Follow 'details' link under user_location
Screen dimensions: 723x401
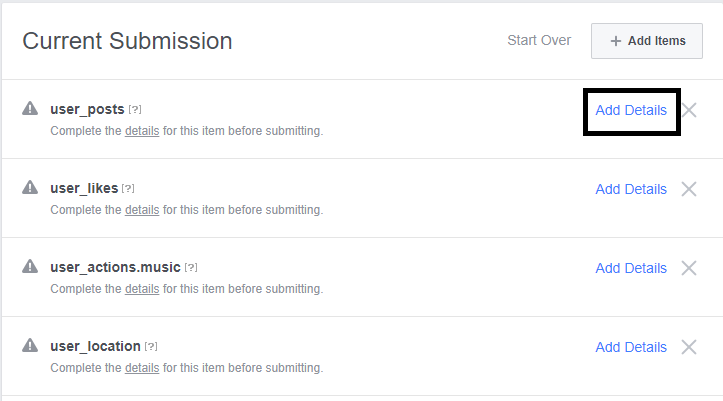(x=142, y=368)
